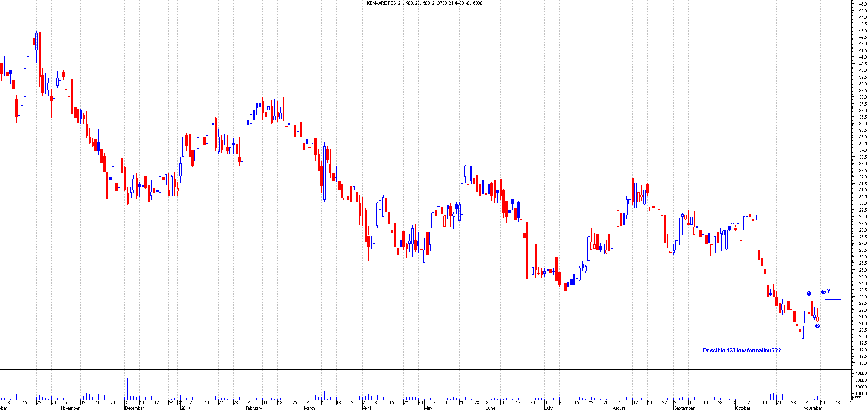The image size is (868, 410).
Task: Select the 'Possible 123 low formation???' text note
Action: (742, 351)
